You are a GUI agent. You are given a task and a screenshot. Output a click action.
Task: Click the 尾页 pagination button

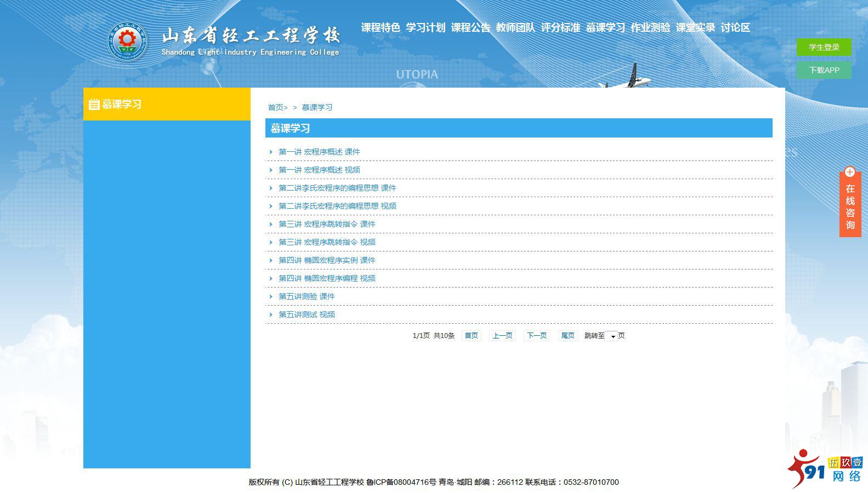[568, 336]
